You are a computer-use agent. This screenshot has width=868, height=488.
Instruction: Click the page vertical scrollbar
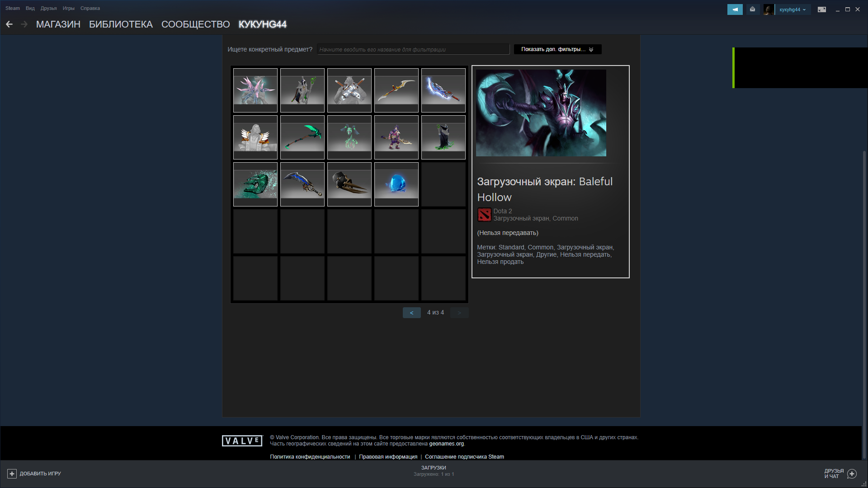(x=864, y=305)
